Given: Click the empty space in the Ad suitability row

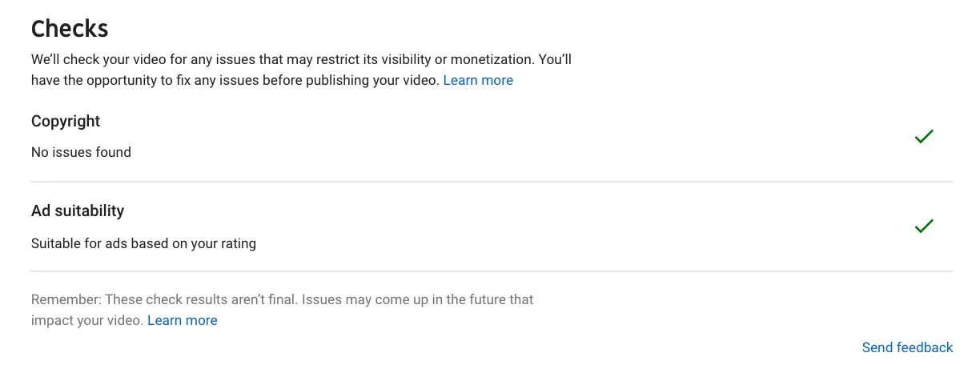Looking at the screenshot, I should (520, 227).
